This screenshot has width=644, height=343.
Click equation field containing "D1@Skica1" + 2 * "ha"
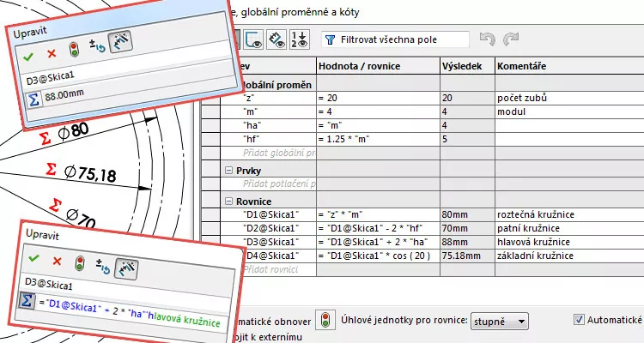coord(131,314)
